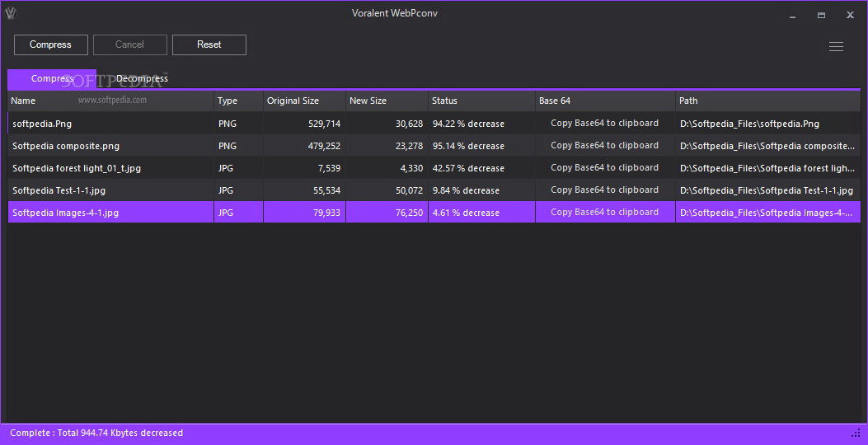Minimize the WebPconv window
Image resolution: width=868 pixels, height=445 pixels.
(792, 16)
